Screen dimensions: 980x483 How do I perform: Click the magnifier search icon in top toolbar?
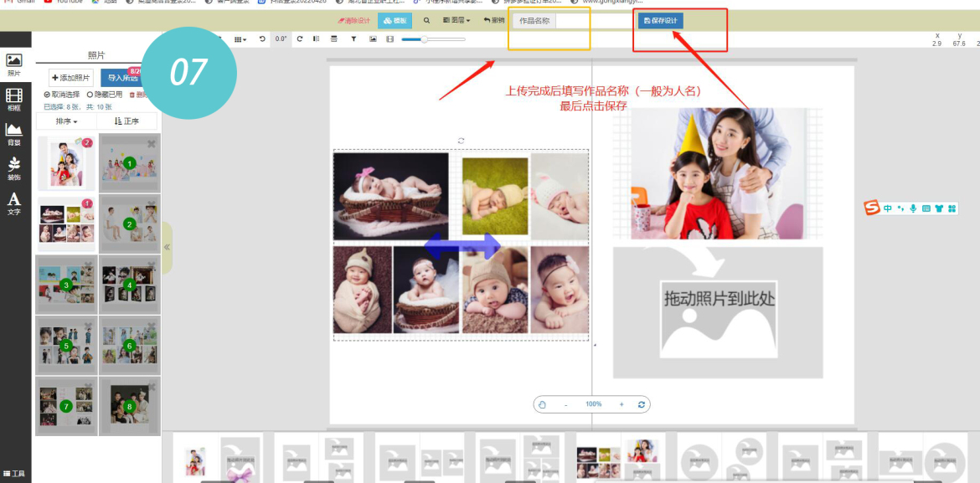point(426,20)
